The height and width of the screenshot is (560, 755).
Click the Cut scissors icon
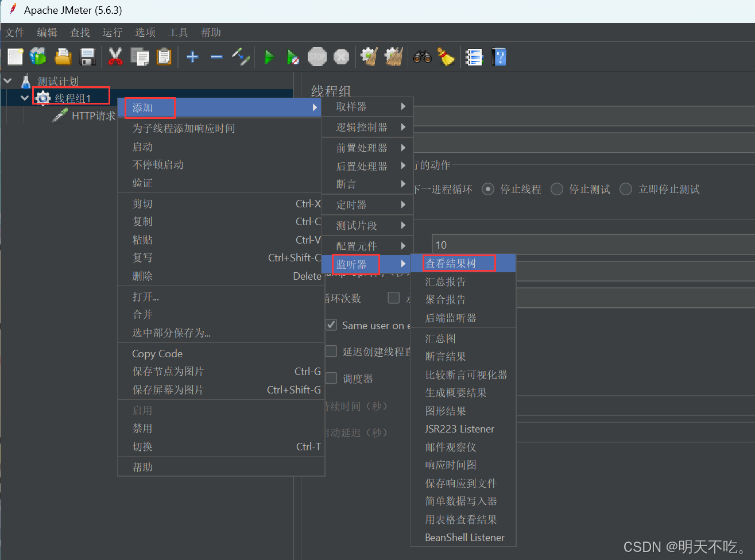(x=115, y=56)
